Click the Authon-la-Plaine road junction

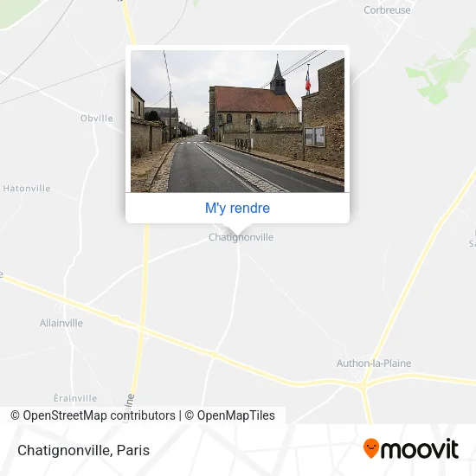363,385
